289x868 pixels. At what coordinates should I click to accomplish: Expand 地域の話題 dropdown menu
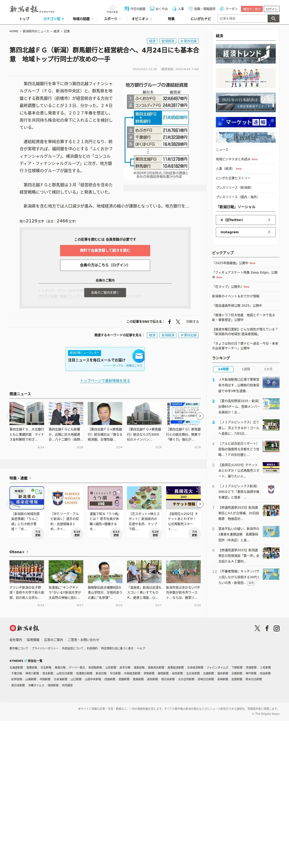point(83,19)
